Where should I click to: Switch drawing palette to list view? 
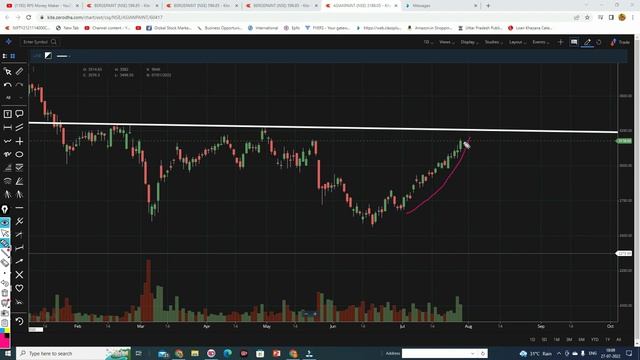click(5, 56)
